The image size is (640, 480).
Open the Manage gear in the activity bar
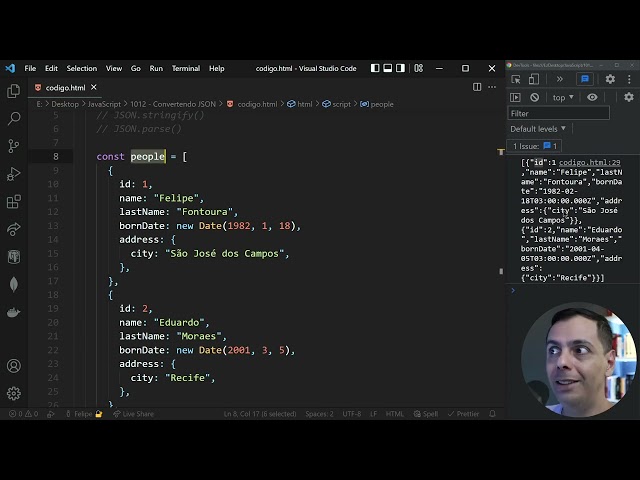click(13, 393)
